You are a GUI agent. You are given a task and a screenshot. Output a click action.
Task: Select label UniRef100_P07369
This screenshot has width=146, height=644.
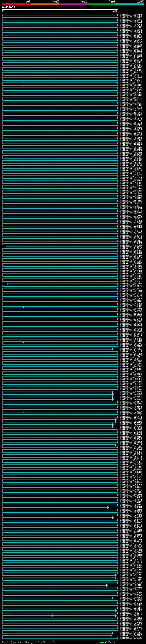[131, 389]
